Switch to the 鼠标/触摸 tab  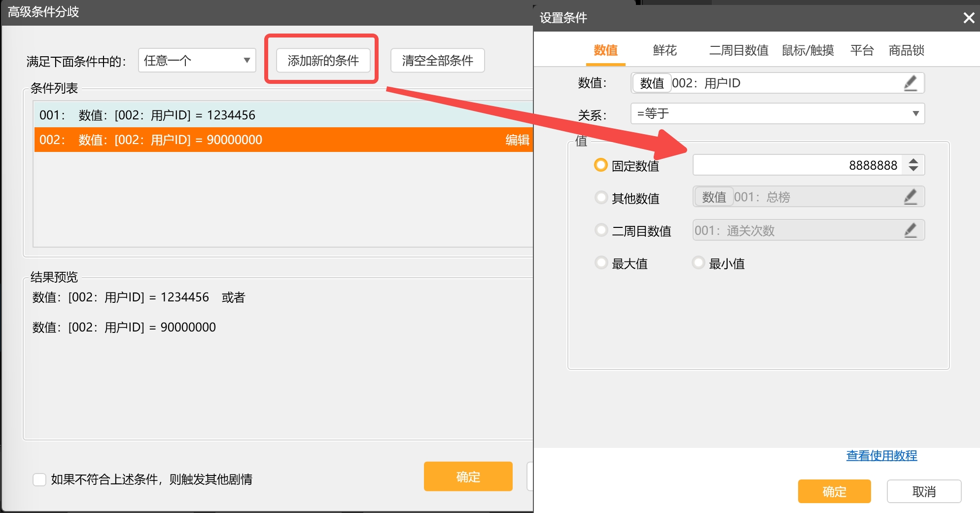pyautogui.click(x=807, y=50)
